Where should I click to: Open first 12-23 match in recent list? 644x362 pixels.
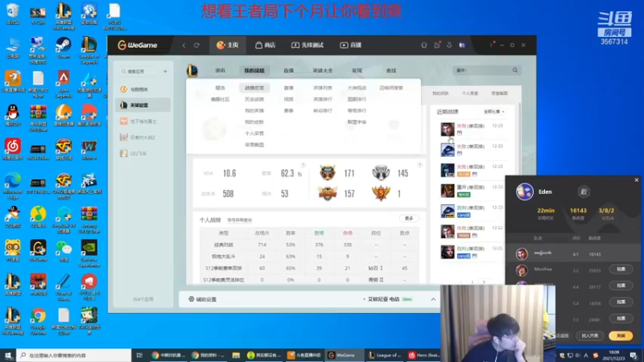click(472, 130)
